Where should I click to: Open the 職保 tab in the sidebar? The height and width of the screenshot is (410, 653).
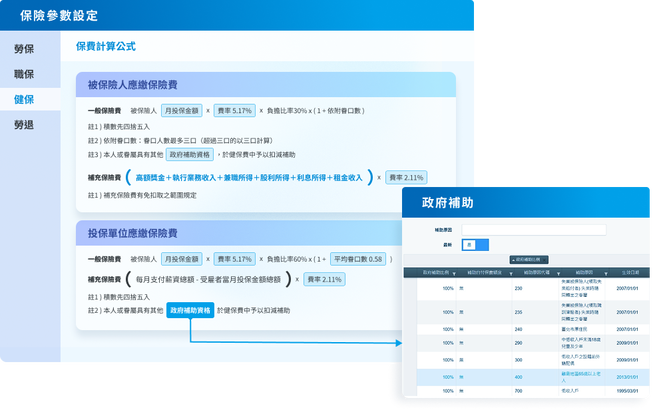point(24,74)
